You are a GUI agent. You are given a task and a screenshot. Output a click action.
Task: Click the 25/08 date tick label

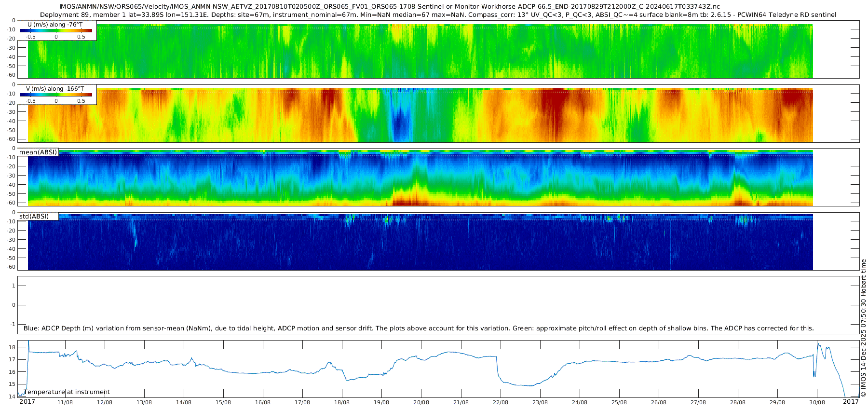619,402
